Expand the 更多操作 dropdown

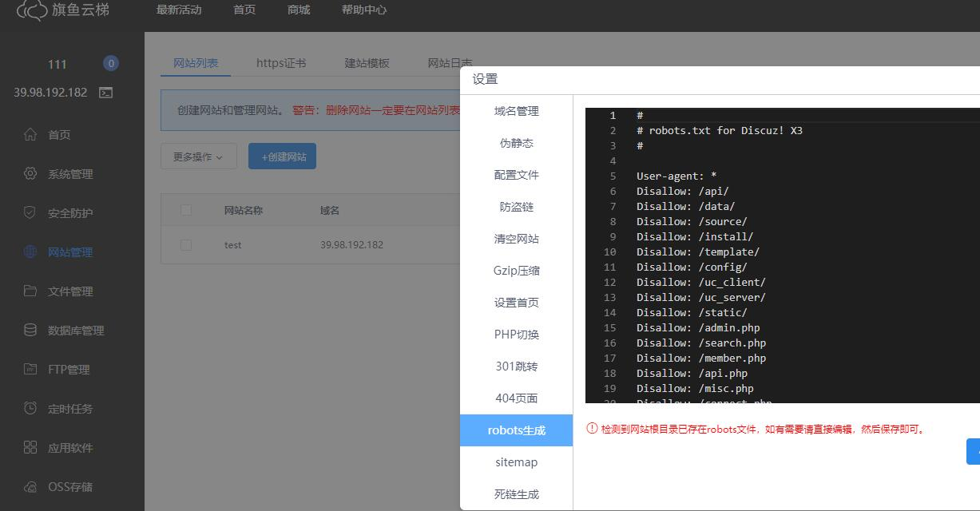(x=198, y=157)
